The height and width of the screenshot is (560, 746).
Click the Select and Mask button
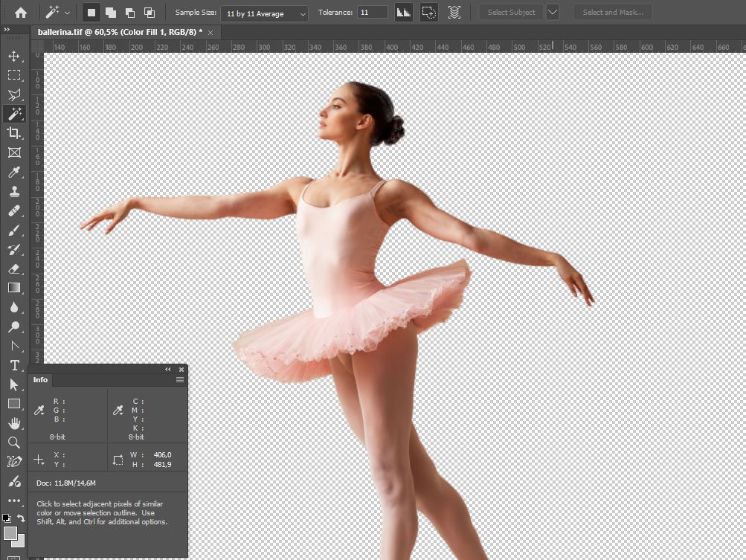612,13
